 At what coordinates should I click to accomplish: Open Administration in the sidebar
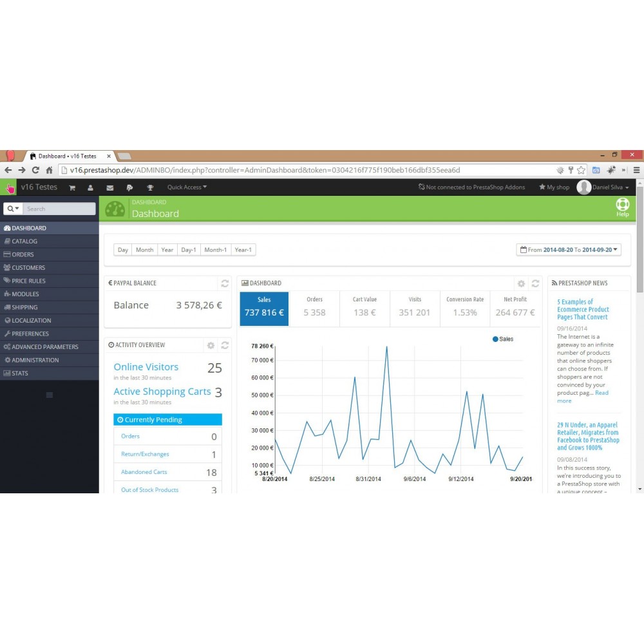point(50,360)
